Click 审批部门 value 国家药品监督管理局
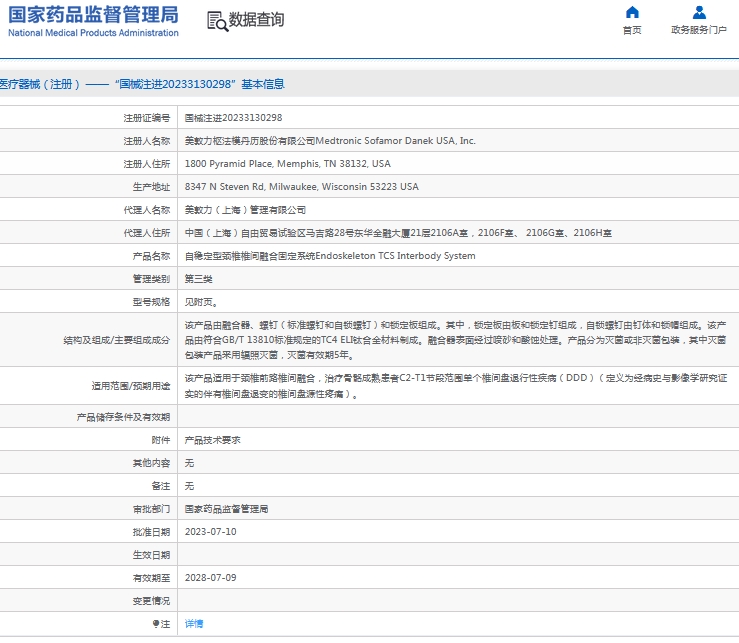 coord(226,509)
